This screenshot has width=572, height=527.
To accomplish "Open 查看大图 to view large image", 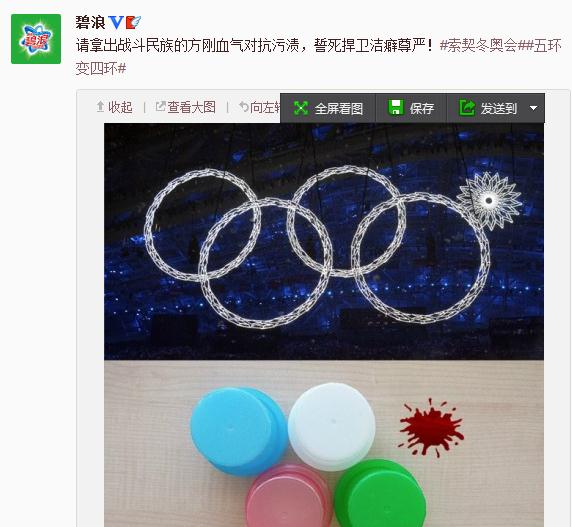I will 185,107.
